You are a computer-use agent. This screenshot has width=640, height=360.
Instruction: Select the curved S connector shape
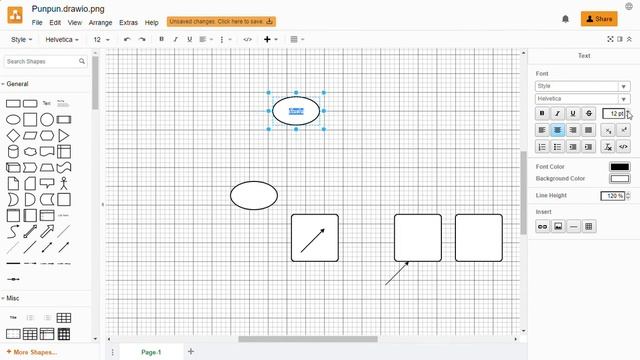pos(13,231)
